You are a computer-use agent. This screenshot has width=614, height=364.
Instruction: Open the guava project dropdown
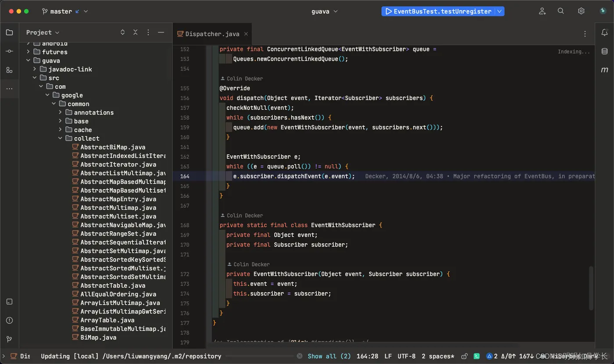pyautogui.click(x=325, y=11)
